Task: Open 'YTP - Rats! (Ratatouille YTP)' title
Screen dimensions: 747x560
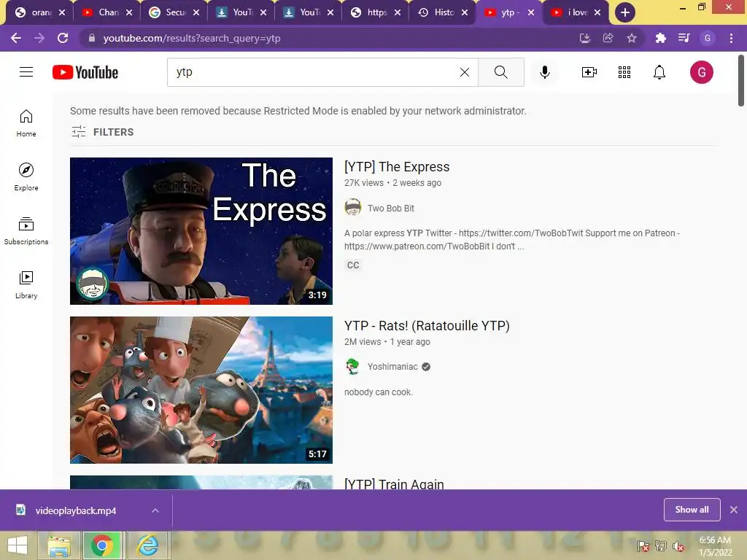Action: tap(427, 326)
